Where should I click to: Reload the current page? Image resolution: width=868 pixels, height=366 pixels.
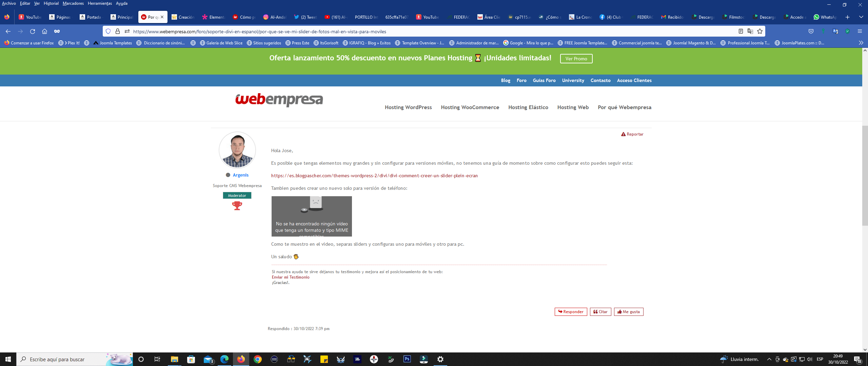coord(33,31)
